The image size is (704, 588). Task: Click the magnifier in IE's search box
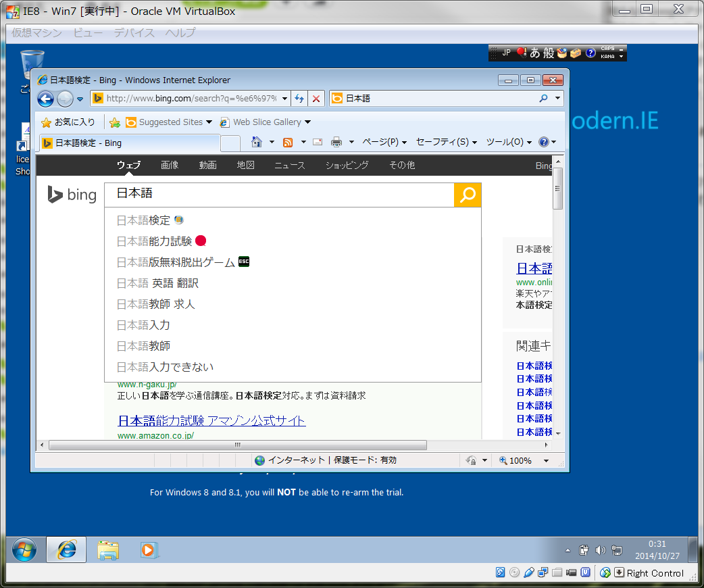(543, 98)
